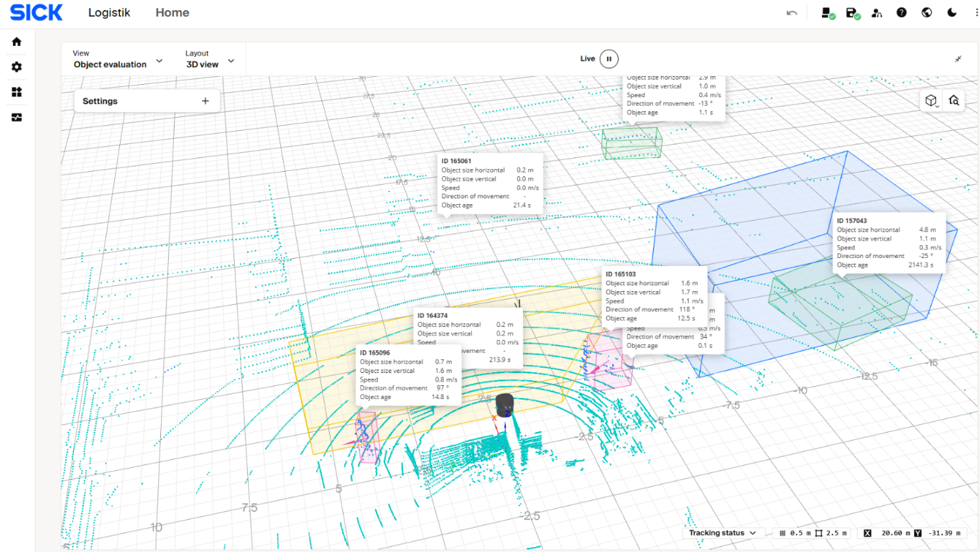The height and width of the screenshot is (552, 980).
Task: Click the SICK logo
Action: click(37, 12)
